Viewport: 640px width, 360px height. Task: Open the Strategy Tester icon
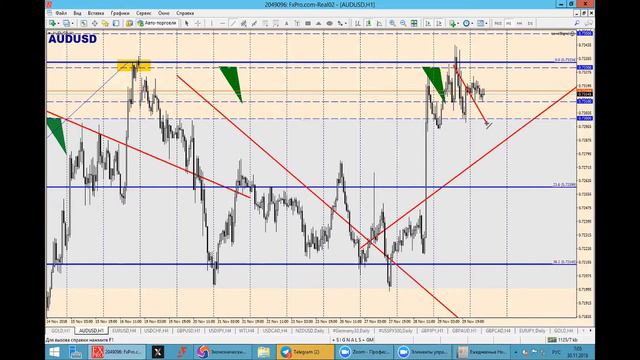(129, 23)
